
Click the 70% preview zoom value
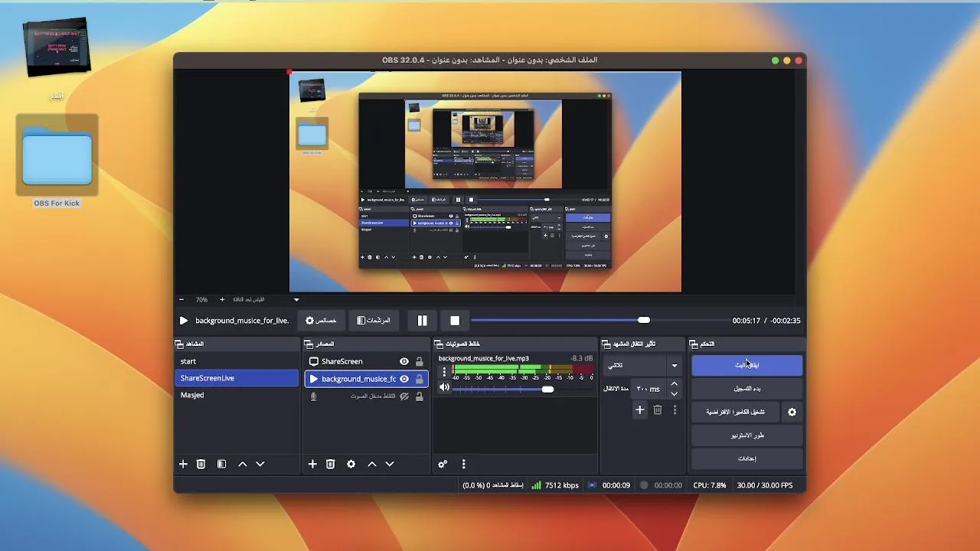click(x=201, y=300)
